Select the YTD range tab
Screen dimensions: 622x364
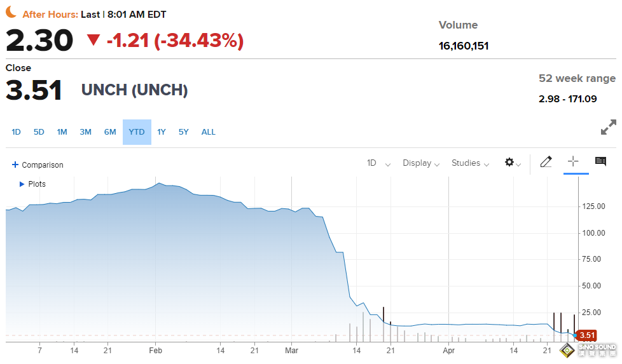(137, 132)
